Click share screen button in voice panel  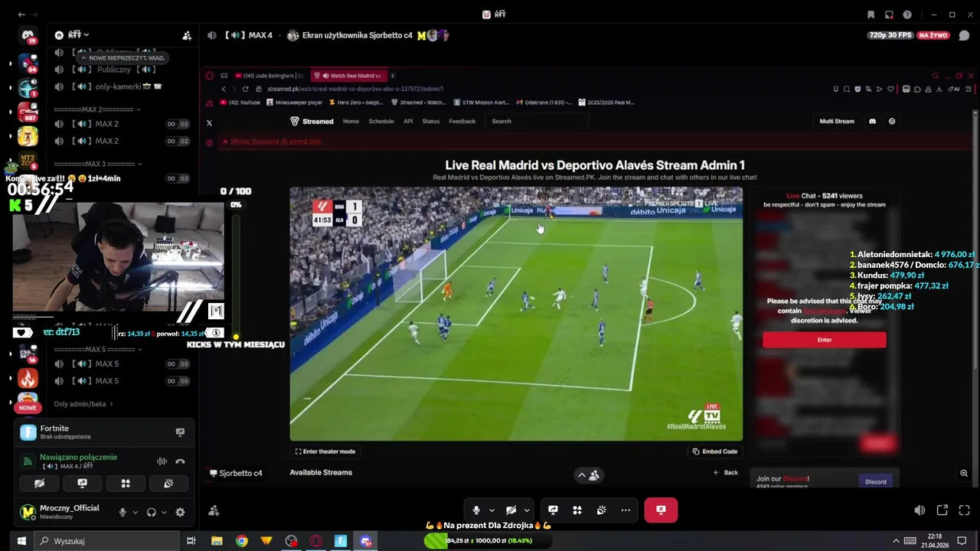click(x=83, y=484)
